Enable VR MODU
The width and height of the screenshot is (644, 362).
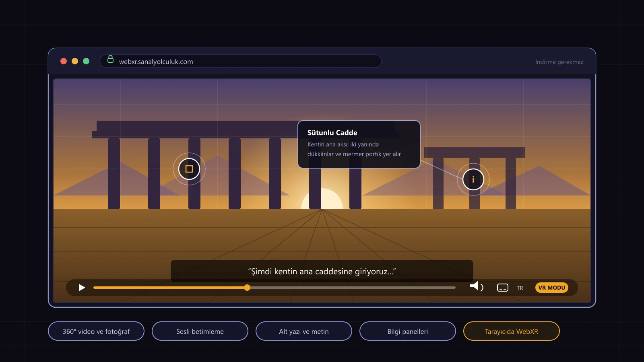(x=552, y=288)
